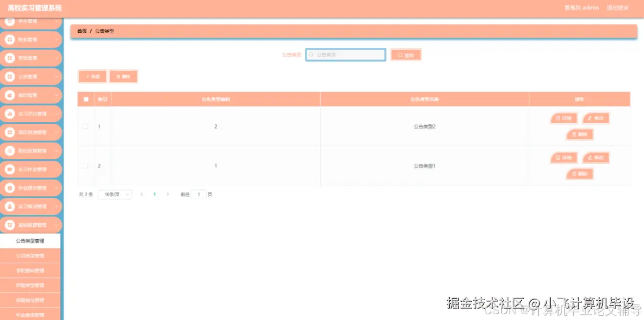Click the 查询 search button
Viewport: 644px width, 320px height.
tap(406, 55)
